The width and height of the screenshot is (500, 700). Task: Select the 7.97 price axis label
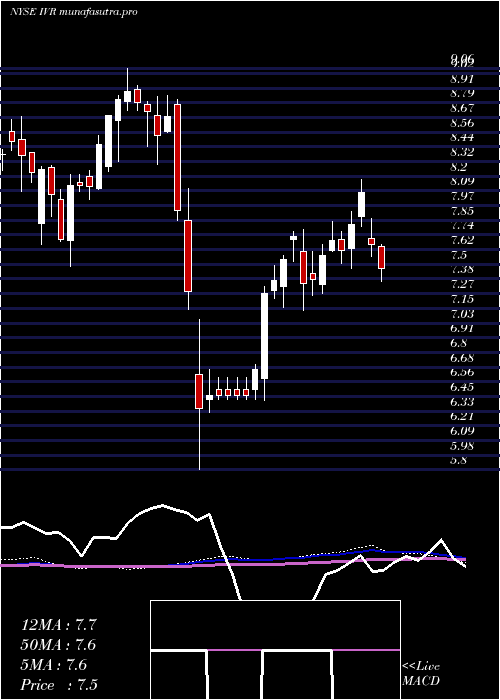click(x=462, y=196)
